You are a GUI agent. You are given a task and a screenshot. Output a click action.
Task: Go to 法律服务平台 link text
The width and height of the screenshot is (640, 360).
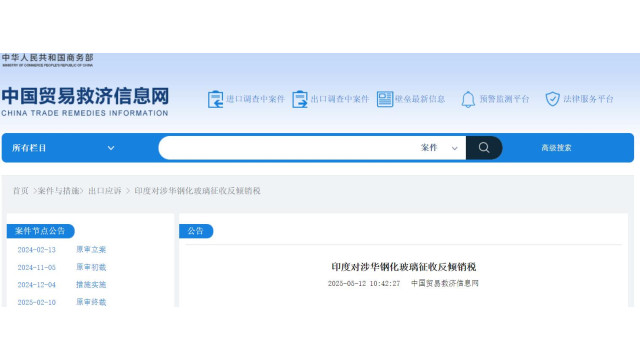click(588, 99)
